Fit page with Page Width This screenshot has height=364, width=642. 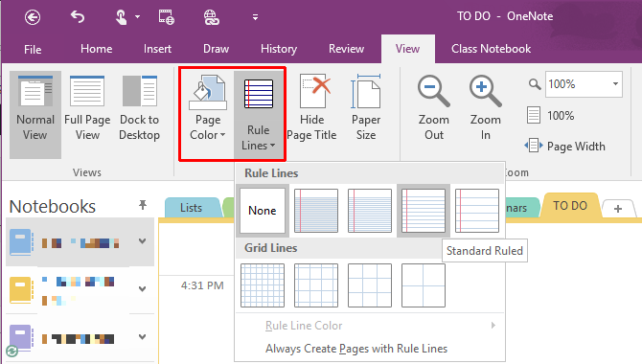pos(565,147)
